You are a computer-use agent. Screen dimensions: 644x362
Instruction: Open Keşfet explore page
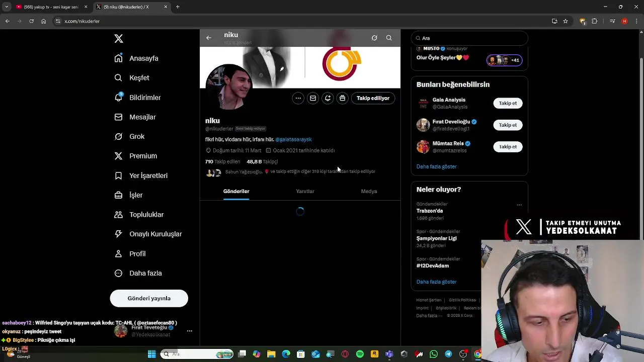132,78
